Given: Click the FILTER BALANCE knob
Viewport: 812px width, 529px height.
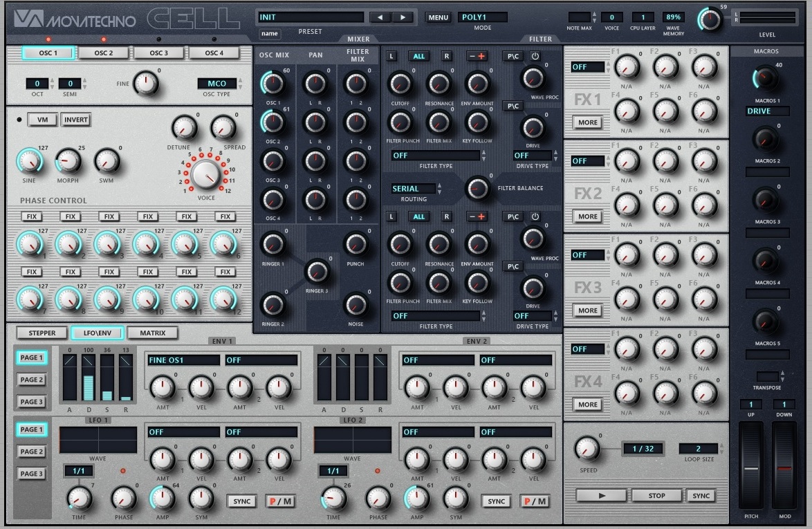Looking at the screenshot, I should [x=477, y=188].
